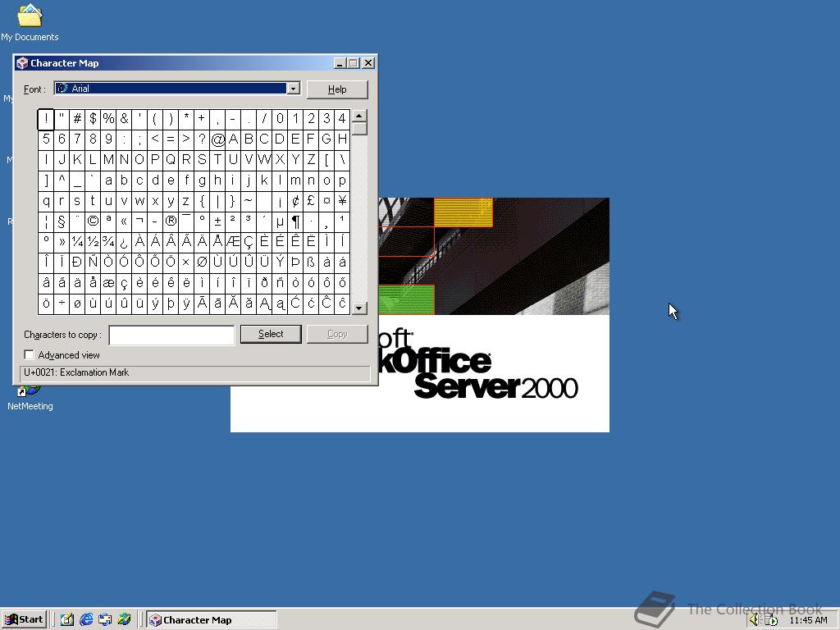Focus the Characters to copy field
The width and height of the screenshot is (840, 630).
click(x=171, y=336)
